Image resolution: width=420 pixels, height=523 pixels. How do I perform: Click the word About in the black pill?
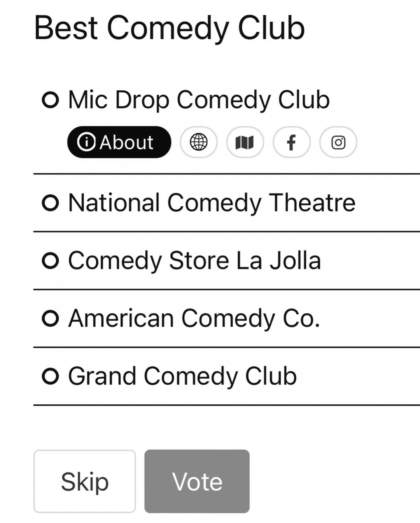pyautogui.click(x=127, y=143)
